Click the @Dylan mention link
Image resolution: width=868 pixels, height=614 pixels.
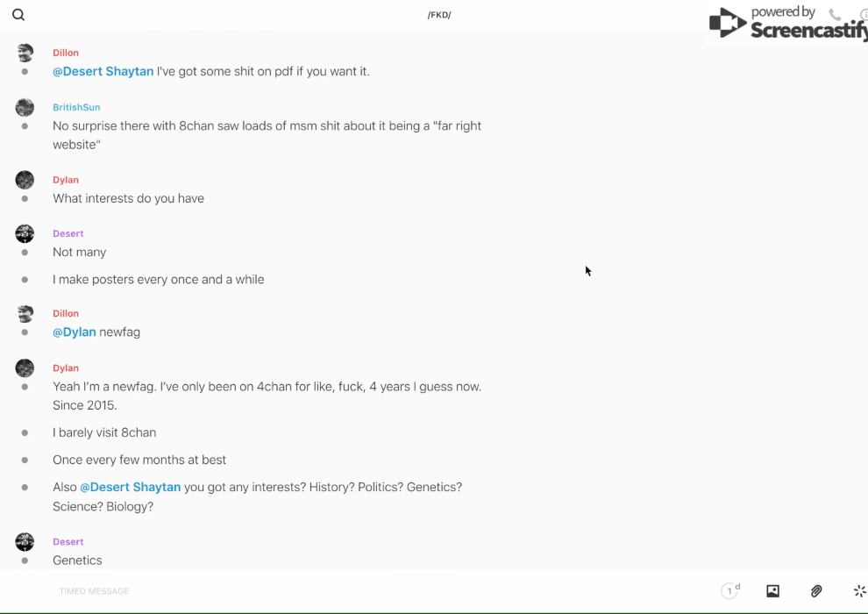[x=75, y=332]
